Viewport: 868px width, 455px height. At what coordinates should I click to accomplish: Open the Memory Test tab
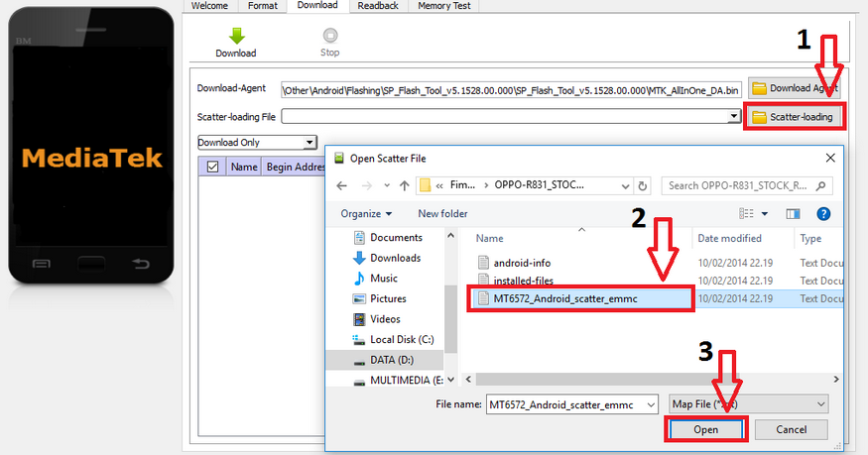click(x=444, y=6)
